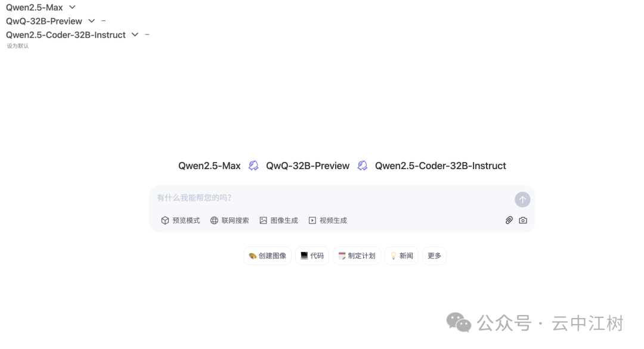
Task: Click the paperclip attach file icon
Action: pos(509,220)
